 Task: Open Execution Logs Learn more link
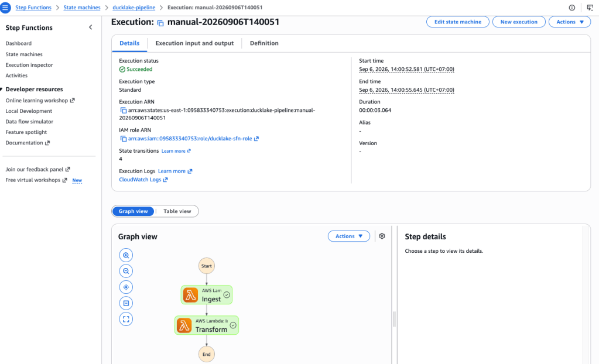click(x=175, y=171)
